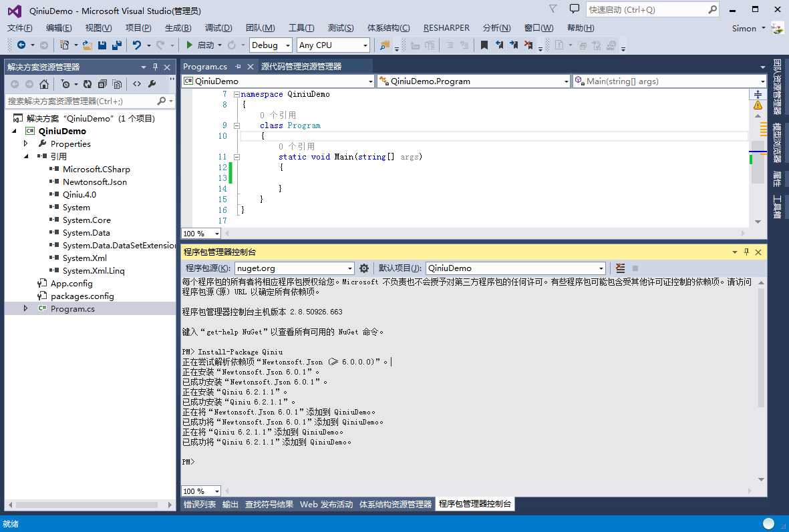Screen dimensions: 789x532
Task: Open the Simon account menu
Action: click(749, 28)
